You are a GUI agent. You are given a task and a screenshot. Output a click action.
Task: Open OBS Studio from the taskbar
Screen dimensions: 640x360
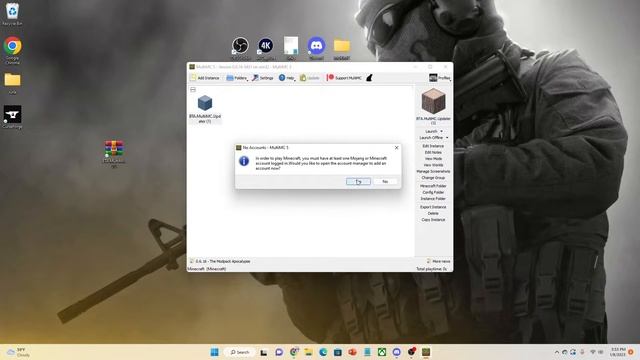411,352
